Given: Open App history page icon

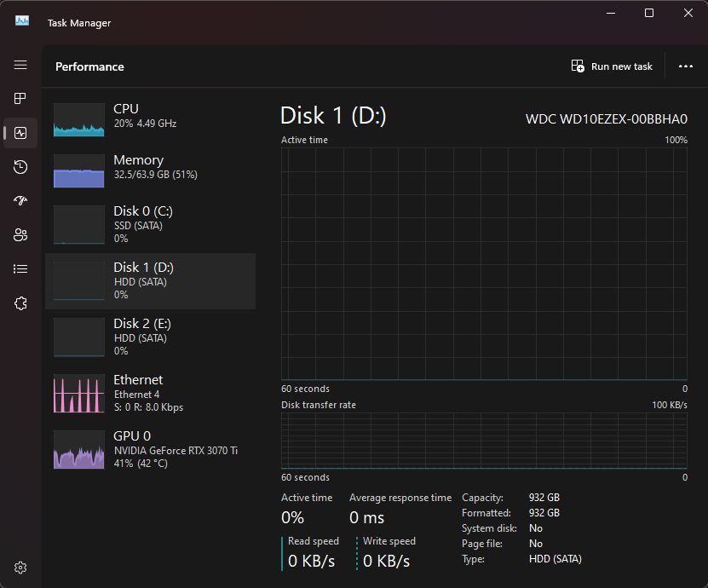Looking at the screenshot, I should (20, 167).
